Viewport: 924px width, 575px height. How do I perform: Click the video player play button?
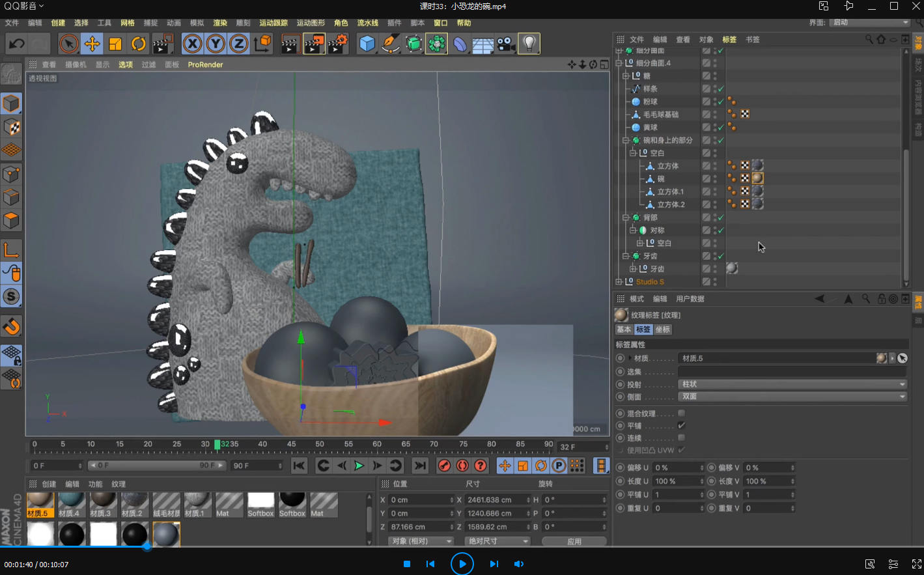coord(462,564)
